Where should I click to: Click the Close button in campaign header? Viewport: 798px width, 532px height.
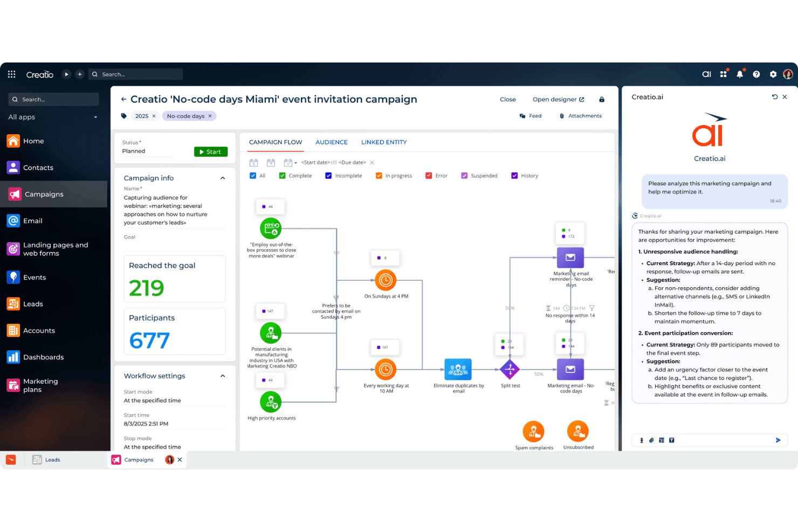tap(508, 99)
